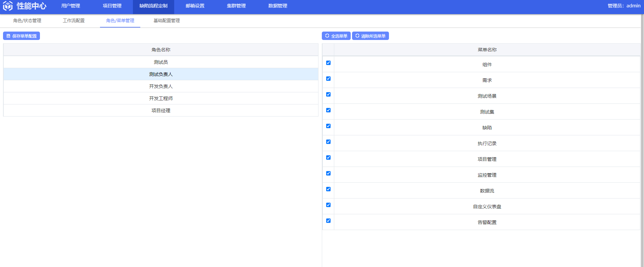Click the save icon in 保存菜单配置

point(8,36)
